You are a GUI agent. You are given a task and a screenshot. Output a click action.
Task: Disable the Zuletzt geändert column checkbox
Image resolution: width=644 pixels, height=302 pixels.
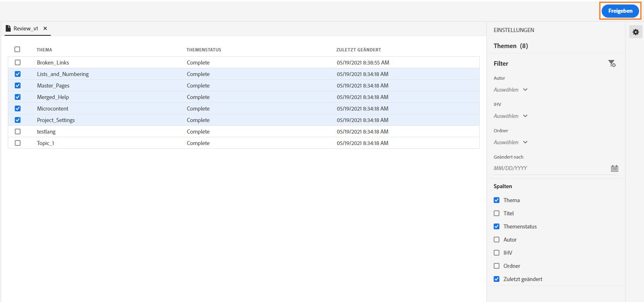pyautogui.click(x=497, y=279)
